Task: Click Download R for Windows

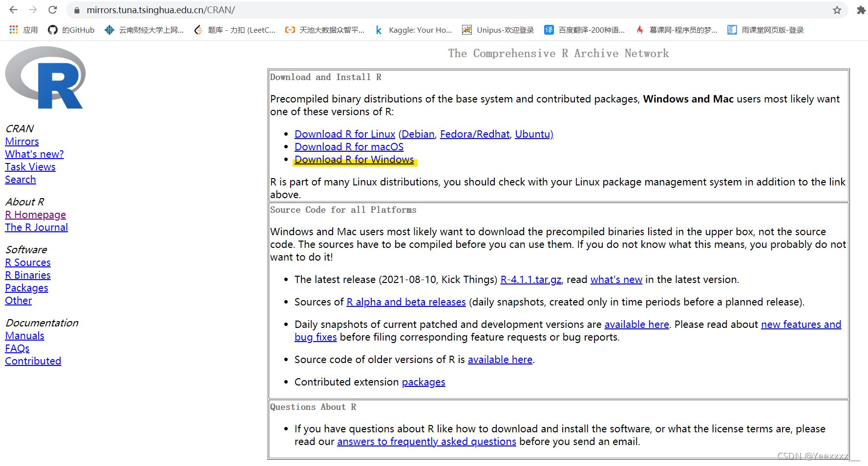Action: tap(354, 160)
